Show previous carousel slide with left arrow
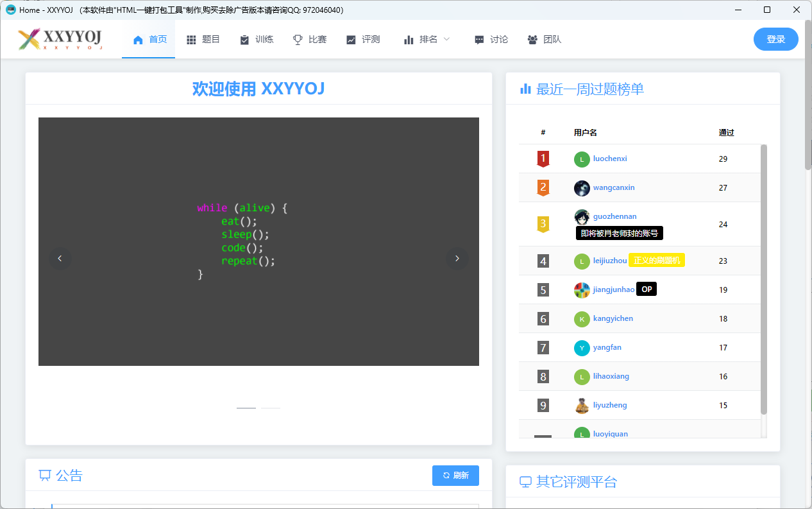 pyautogui.click(x=60, y=258)
